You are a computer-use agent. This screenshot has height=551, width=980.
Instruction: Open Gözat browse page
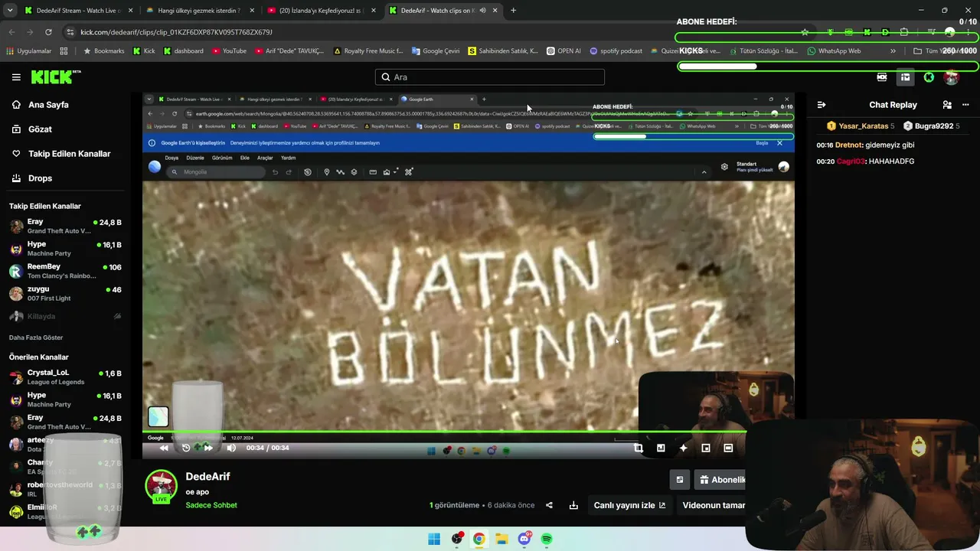coord(40,129)
